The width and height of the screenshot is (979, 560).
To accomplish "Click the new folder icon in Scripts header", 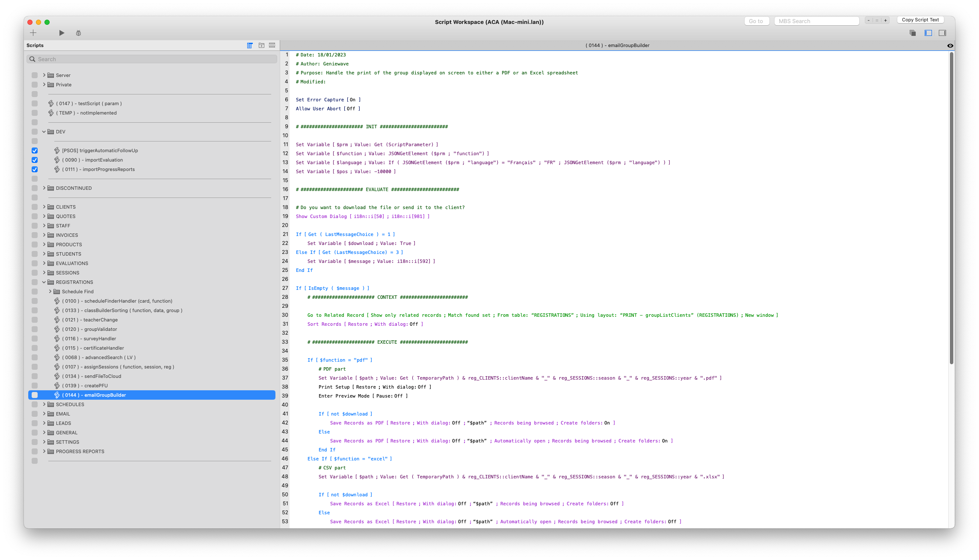I will (261, 45).
